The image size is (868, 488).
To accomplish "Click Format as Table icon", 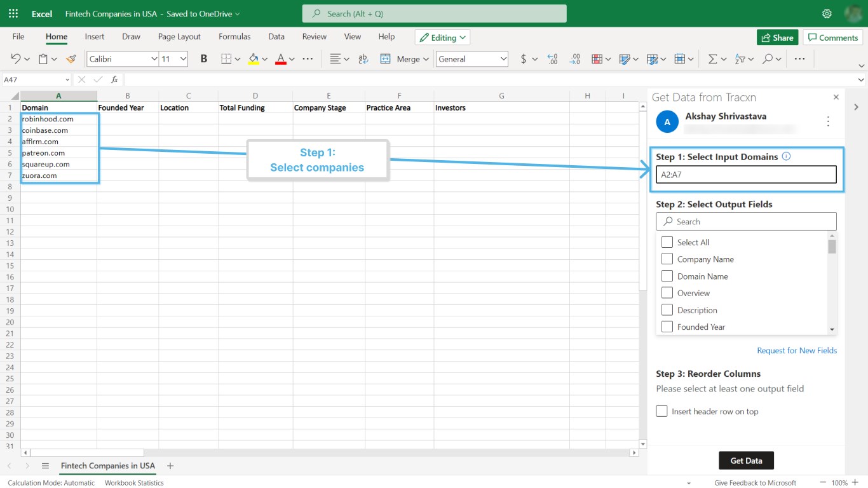I will click(x=652, y=59).
